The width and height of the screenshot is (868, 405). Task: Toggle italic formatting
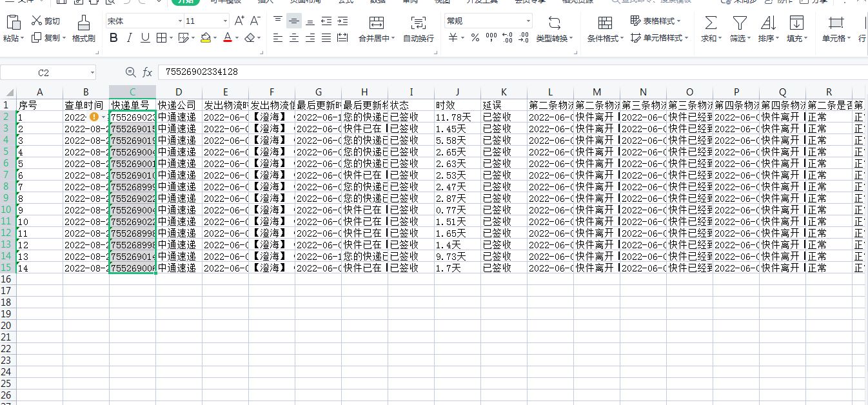130,38
